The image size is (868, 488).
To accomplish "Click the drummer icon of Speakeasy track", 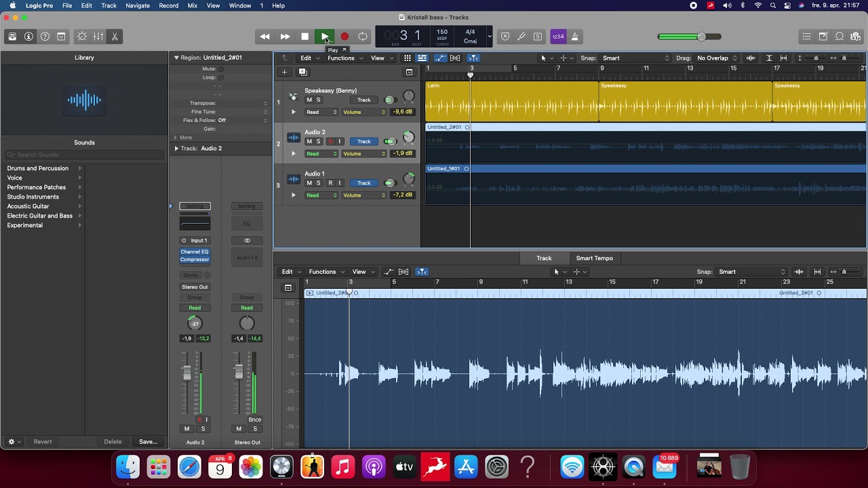I will (293, 96).
